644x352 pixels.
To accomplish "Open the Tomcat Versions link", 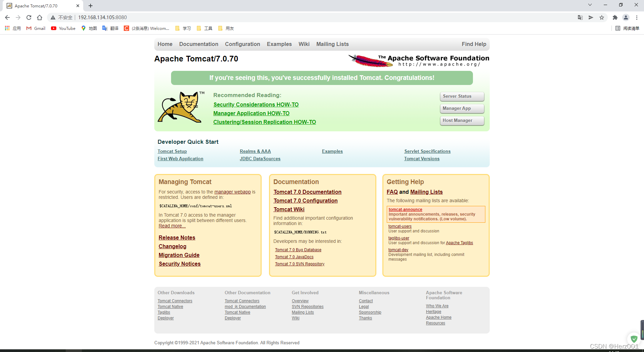I will tap(422, 159).
